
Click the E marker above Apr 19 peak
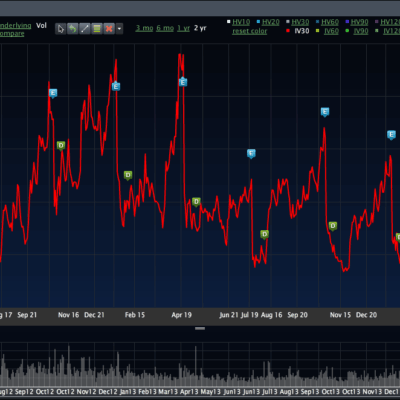[x=183, y=82]
